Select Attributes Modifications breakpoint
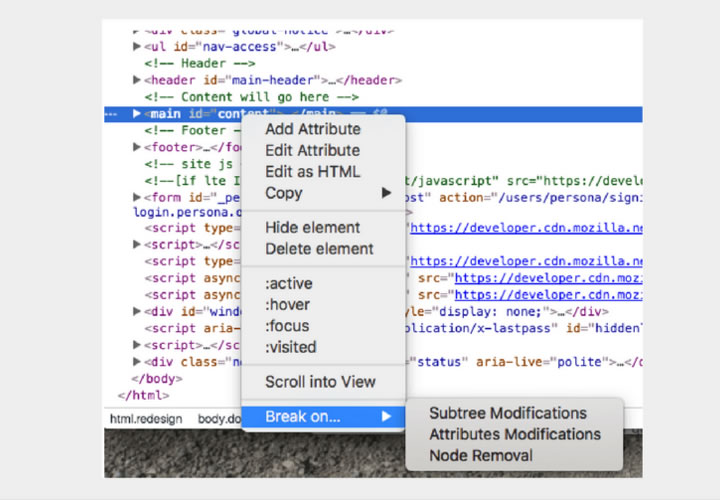Viewport: 720px width, 500px height. tap(514, 434)
